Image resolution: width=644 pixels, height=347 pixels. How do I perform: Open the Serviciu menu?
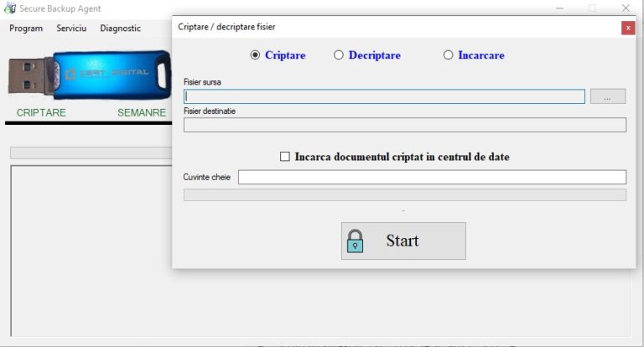[71, 28]
